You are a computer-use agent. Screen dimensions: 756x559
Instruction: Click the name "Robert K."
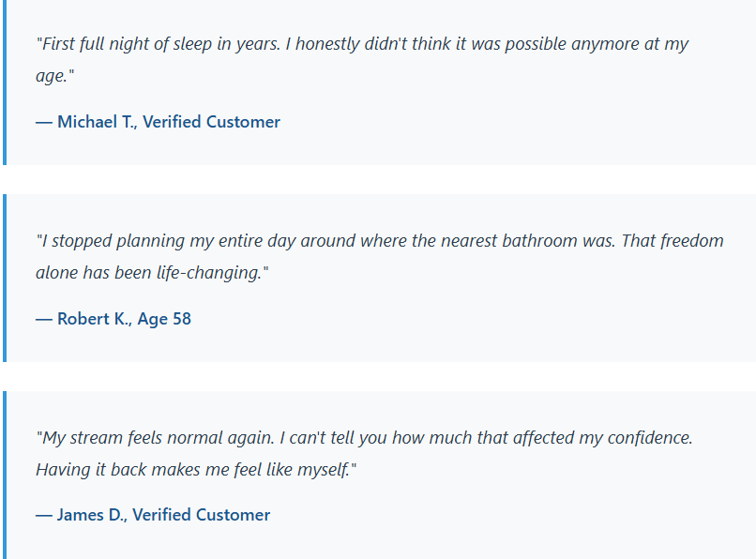tap(94, 319)
